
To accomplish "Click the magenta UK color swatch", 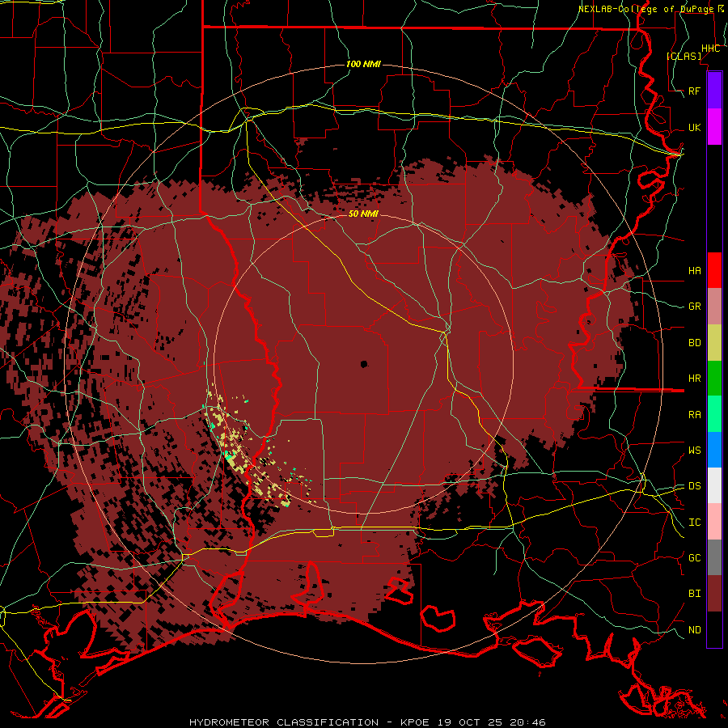I will point(714,127).
